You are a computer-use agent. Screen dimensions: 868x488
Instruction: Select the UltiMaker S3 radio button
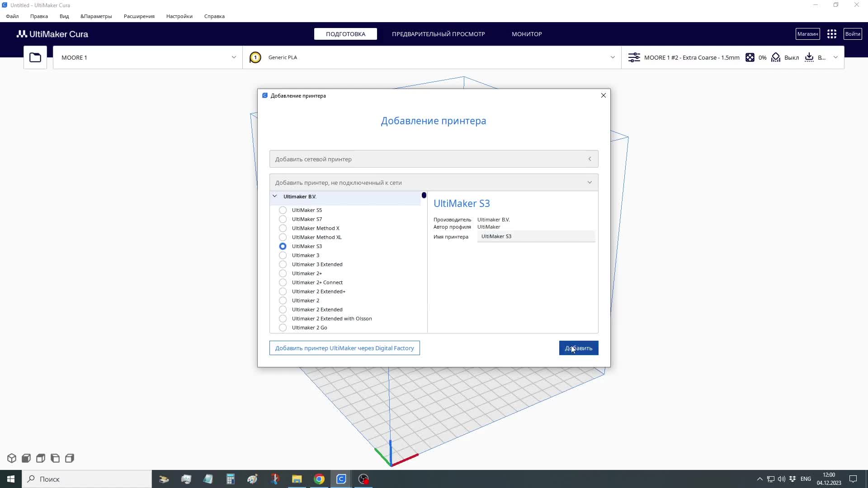click(x=283, y=246)
